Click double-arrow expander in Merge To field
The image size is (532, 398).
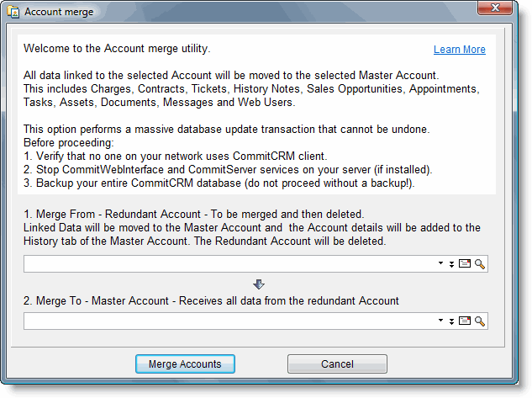(x=452, y=321)
